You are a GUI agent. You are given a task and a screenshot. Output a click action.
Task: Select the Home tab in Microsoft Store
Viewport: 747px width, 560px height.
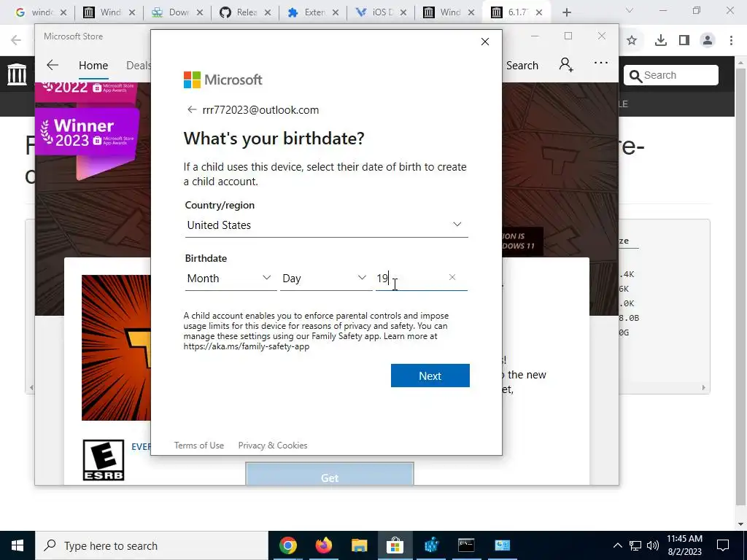pos(93,65)
